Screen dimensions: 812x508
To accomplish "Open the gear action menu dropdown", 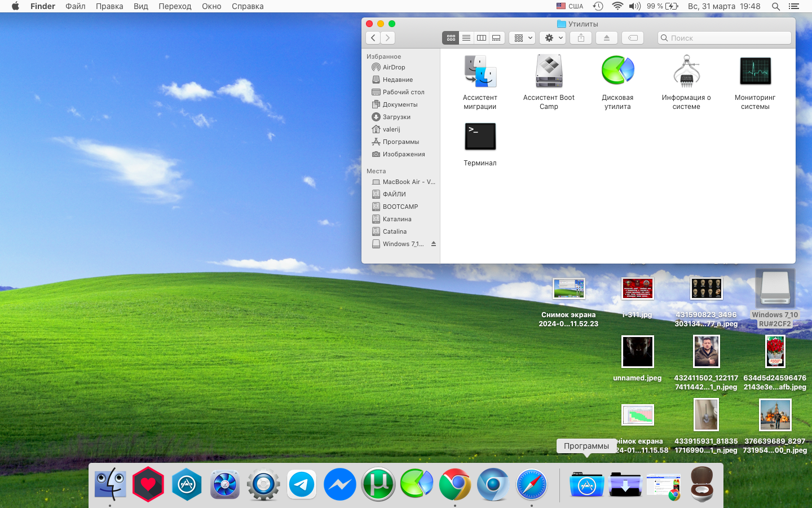I will [x=553, y=38].
